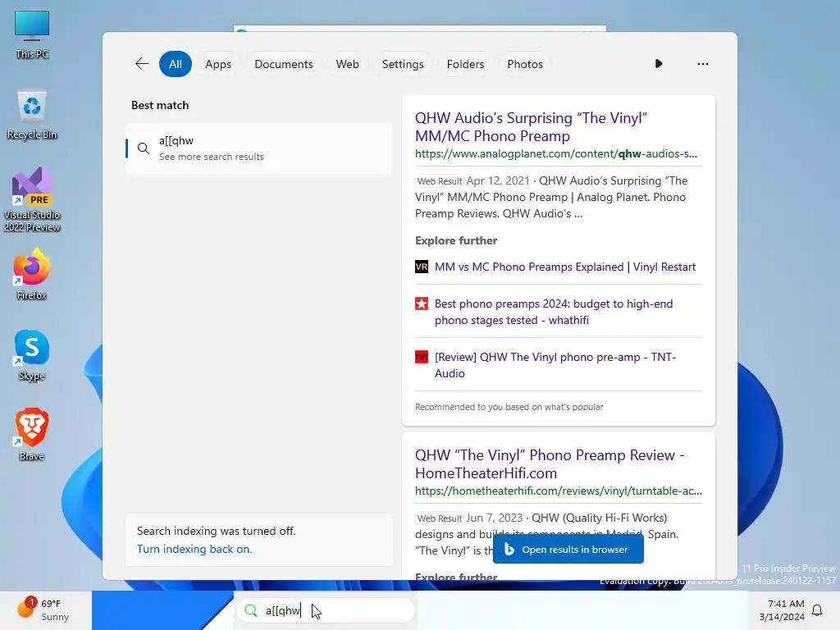Viewport: 840px width, 630px height.
Task: Select the Visual Studio 2022 Preview shortcut
Action: coord(32,199)
